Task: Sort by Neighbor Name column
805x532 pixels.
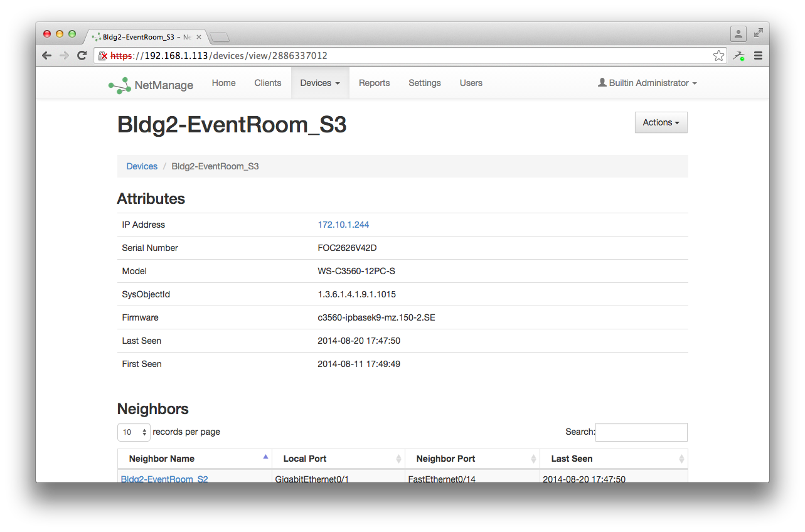Action: (195, 459)
